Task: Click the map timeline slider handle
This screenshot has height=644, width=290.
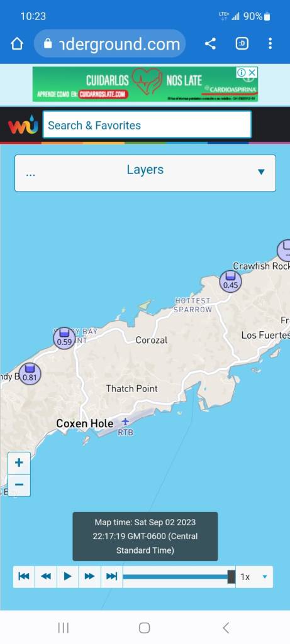Action: coord(231,577)
